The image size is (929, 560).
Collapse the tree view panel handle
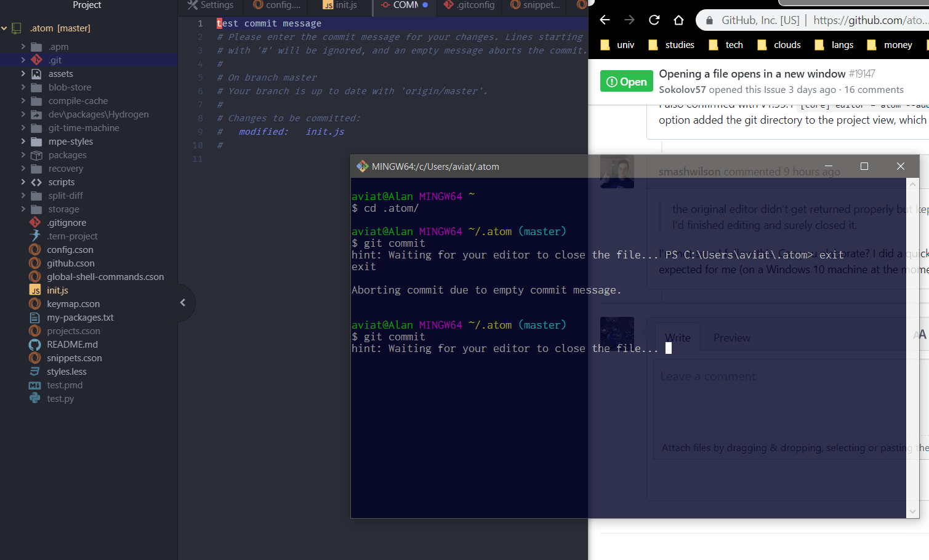[183, 303]
